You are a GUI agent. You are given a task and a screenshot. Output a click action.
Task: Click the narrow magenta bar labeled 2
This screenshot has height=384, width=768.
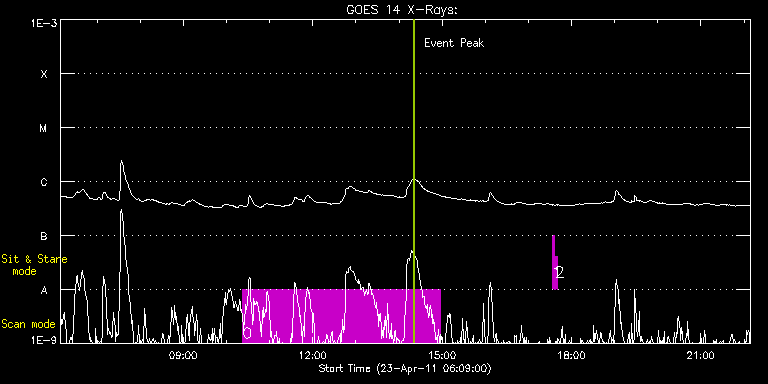click(555, 263)
